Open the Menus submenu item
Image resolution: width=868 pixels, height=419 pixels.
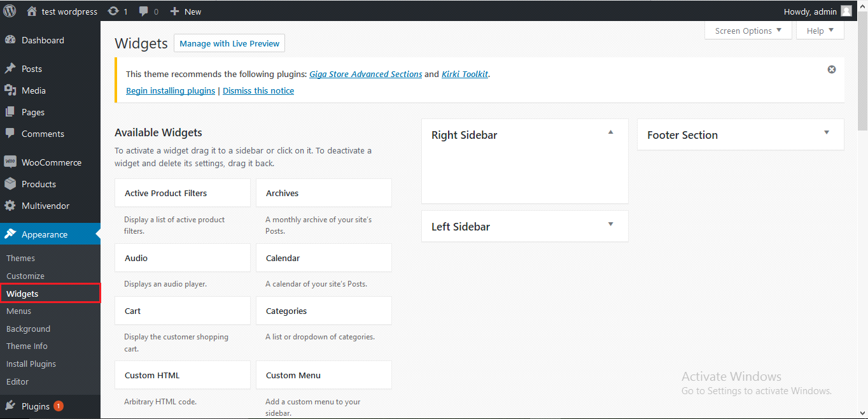click(18, 311)
